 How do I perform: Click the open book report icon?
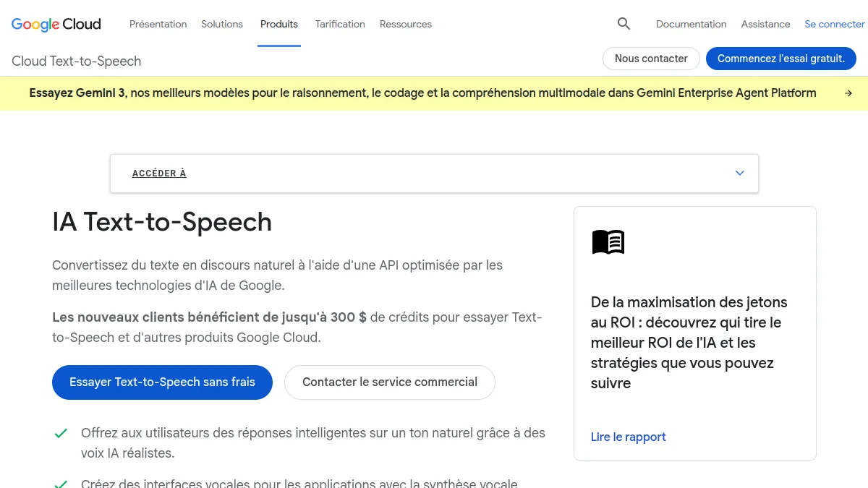[x=608, y=242]
